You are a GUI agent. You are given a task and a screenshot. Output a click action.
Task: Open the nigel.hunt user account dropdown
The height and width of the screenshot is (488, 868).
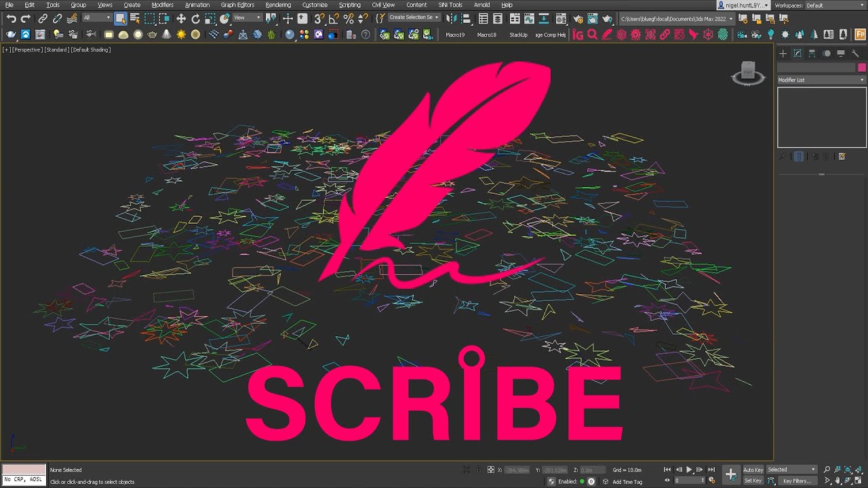pos(744,5)
